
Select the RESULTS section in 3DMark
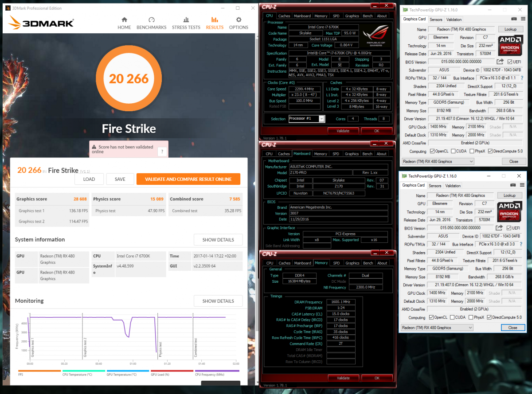(215, 23)
